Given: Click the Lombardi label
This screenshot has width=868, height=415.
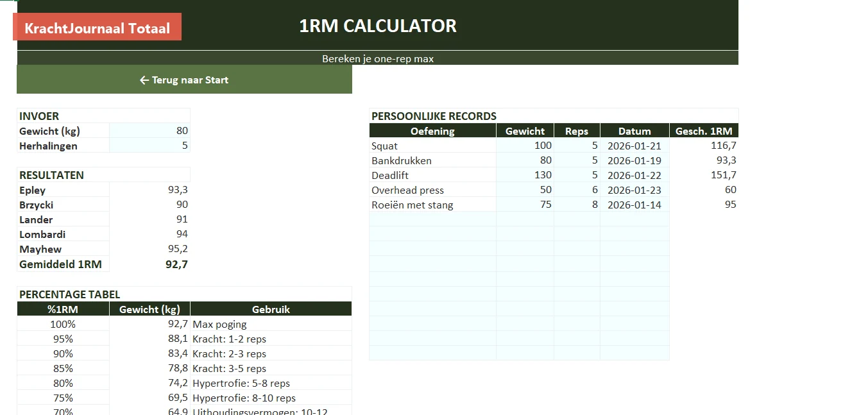Looking at the screenshot, I should pos(63,234).
